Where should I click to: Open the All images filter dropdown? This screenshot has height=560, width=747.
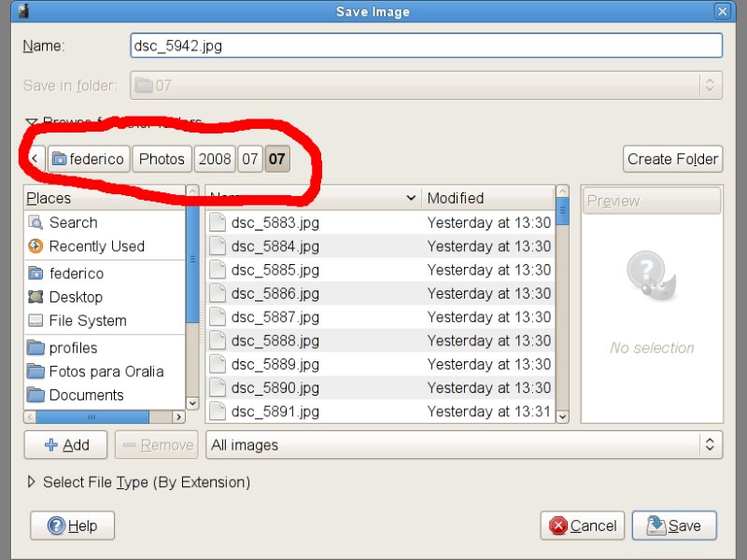pos(464,445)
